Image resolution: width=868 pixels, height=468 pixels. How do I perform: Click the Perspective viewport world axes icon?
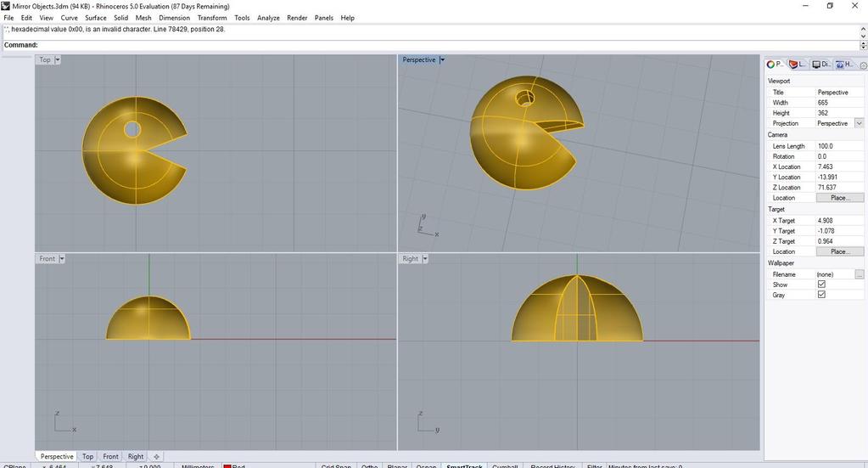(428, 227)
